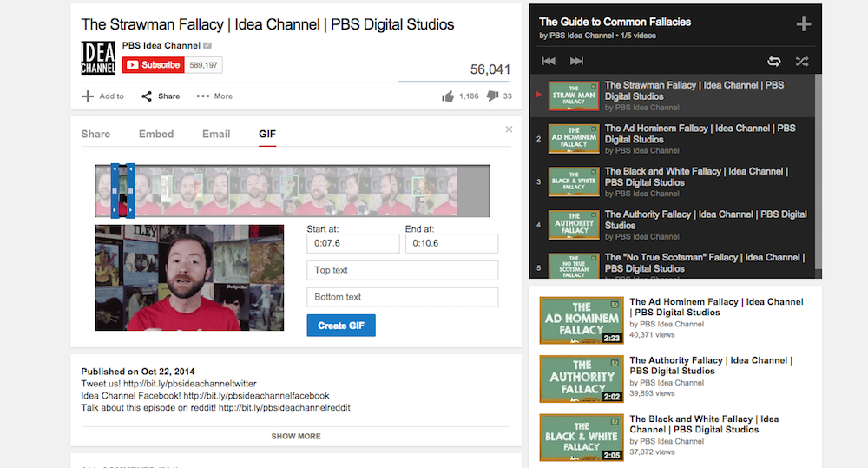Toggle playlist repeat loop icon
The width and height of the screenshot is (868, 468).
(773, 61)
